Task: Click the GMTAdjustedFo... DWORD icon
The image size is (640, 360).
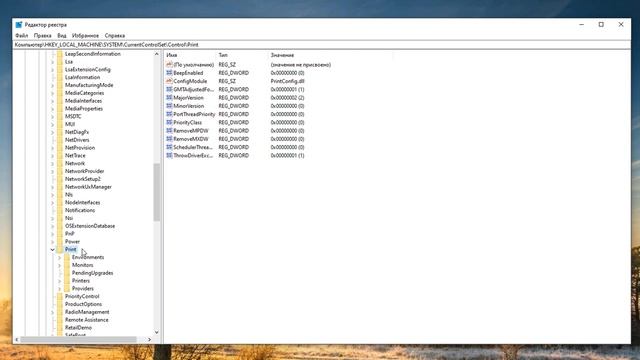Action: click(169, 89)
